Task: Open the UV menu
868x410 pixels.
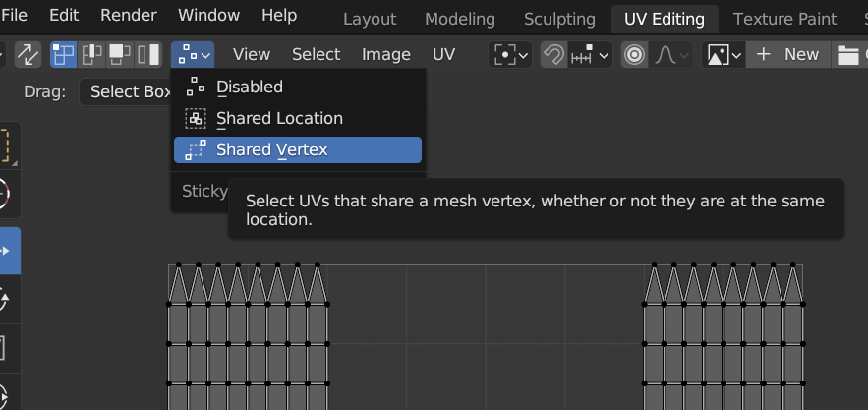Action: [x=444, y=55]
